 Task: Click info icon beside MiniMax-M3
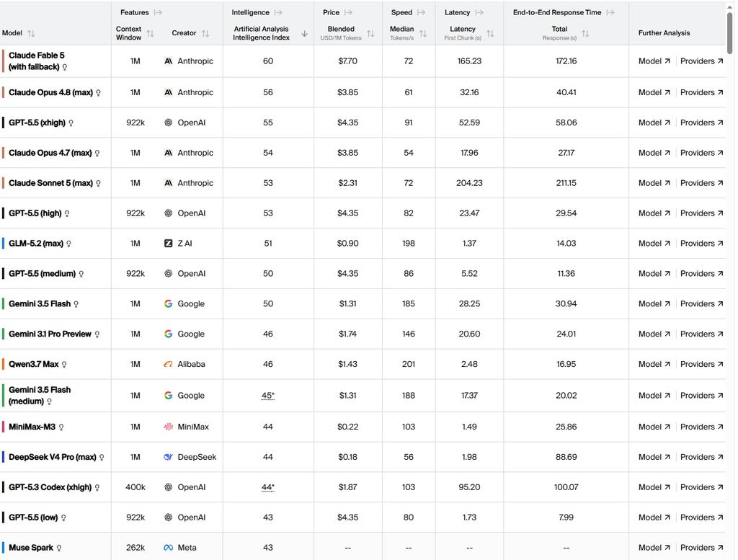(61, 427)
